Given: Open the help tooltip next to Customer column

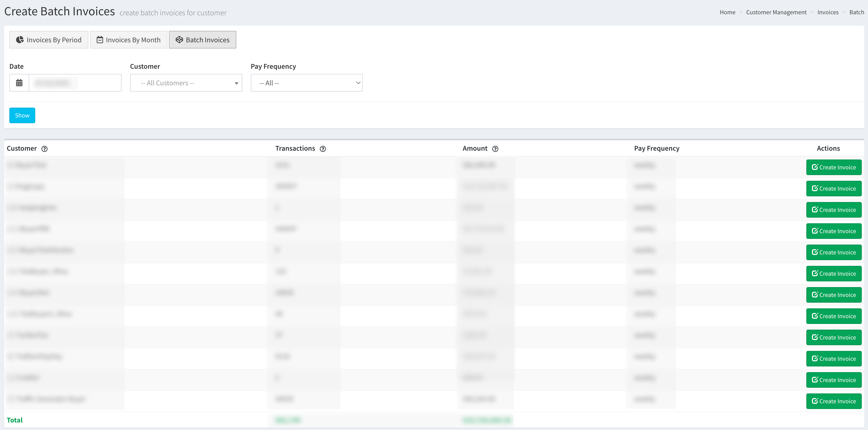Looking at the screenshot, I should [45, 149].
